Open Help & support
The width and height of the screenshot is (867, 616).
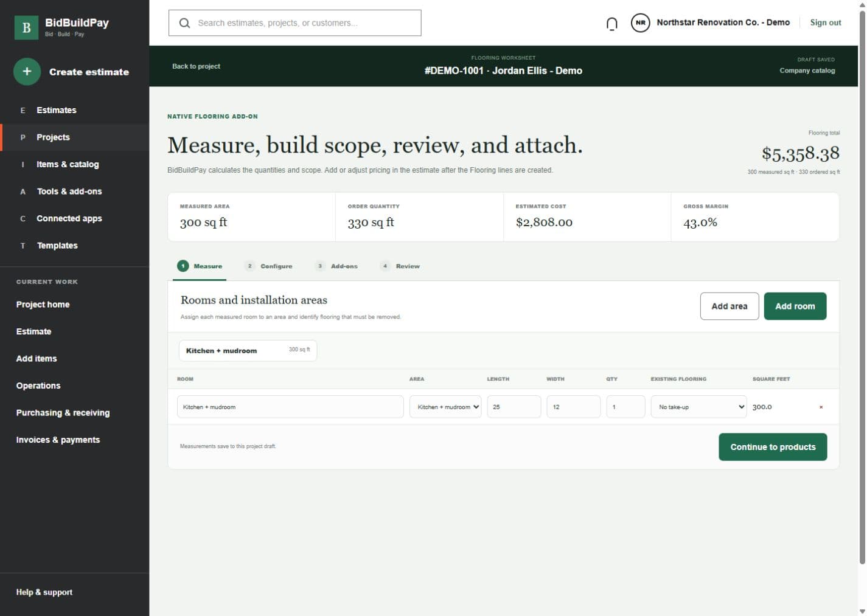point(44,592)
